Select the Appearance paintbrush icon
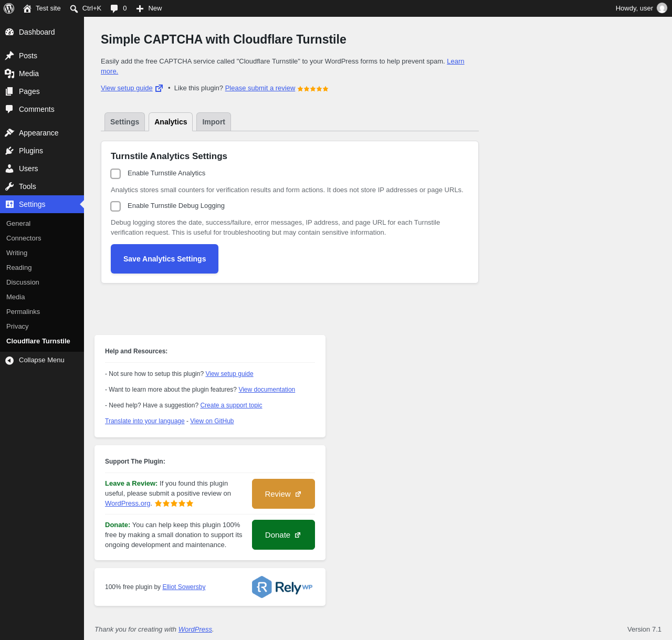672x640 pixels. pos(9,133)
